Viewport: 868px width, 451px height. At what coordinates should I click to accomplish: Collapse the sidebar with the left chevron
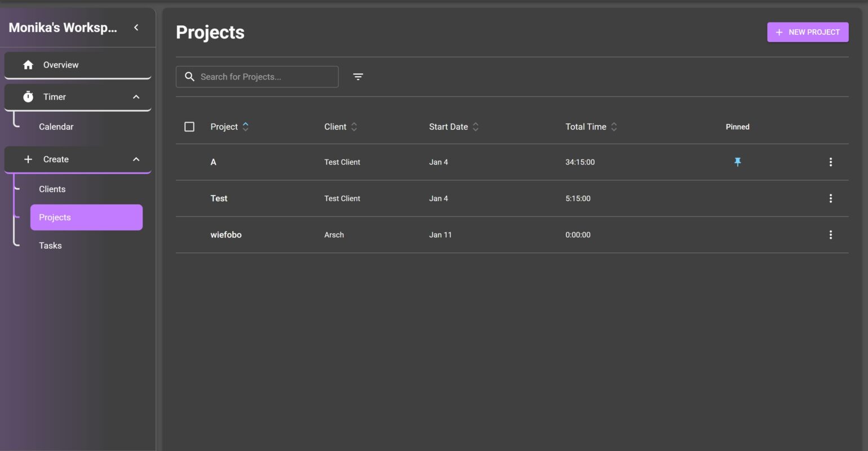(x=136, y=28)
